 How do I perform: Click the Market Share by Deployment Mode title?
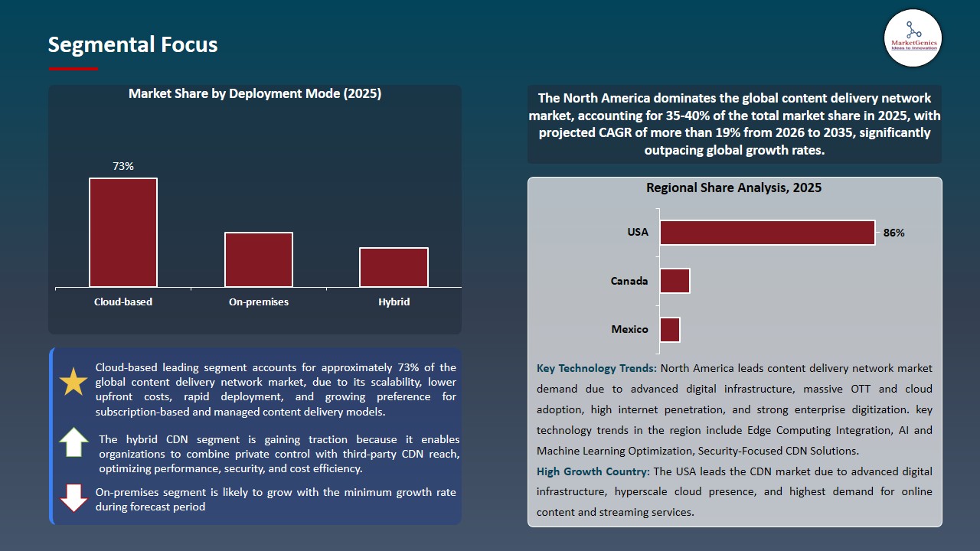[255, 93]
